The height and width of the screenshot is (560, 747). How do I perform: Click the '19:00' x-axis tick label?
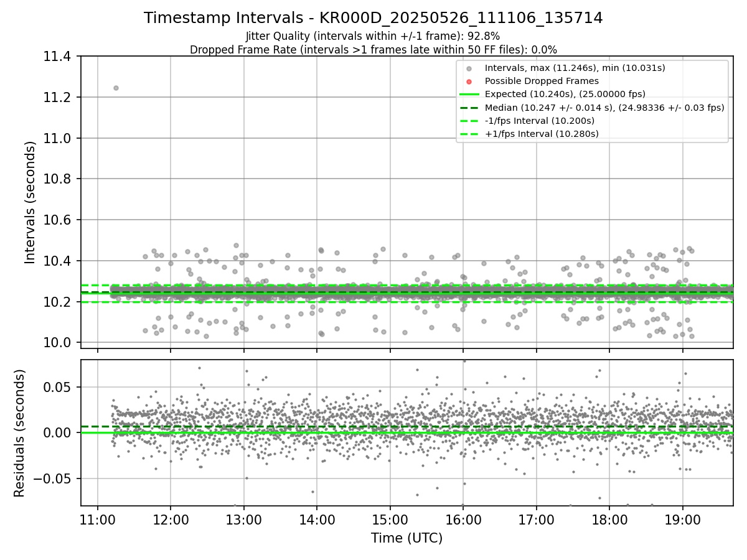(683, 520)
